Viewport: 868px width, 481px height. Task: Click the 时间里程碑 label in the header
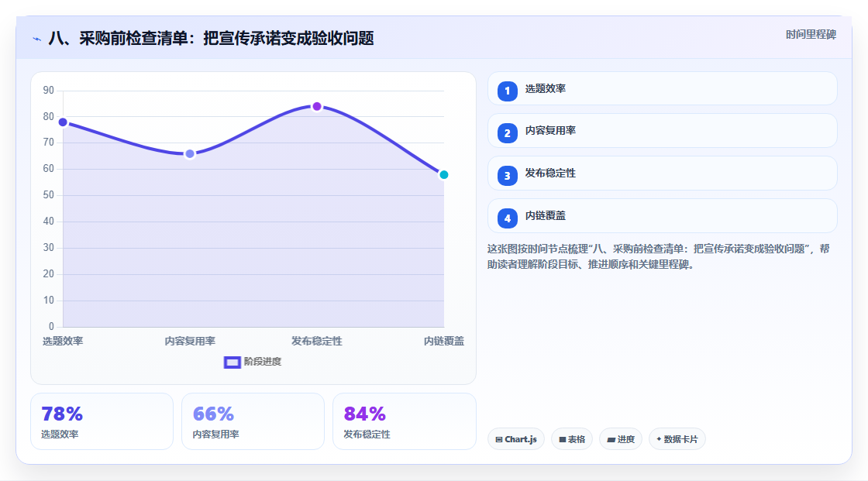pos(811,35)
